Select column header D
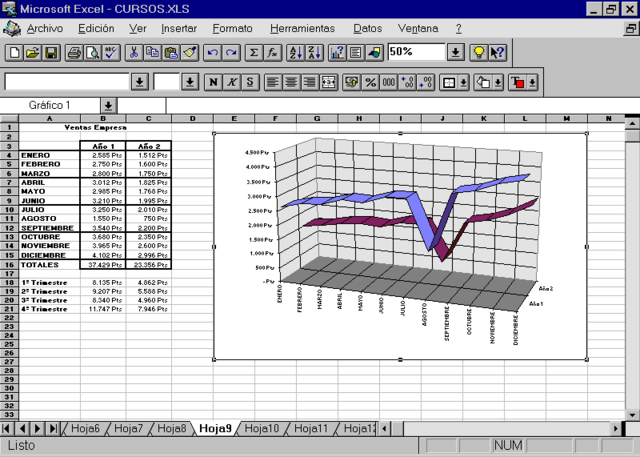 point(192,119)
